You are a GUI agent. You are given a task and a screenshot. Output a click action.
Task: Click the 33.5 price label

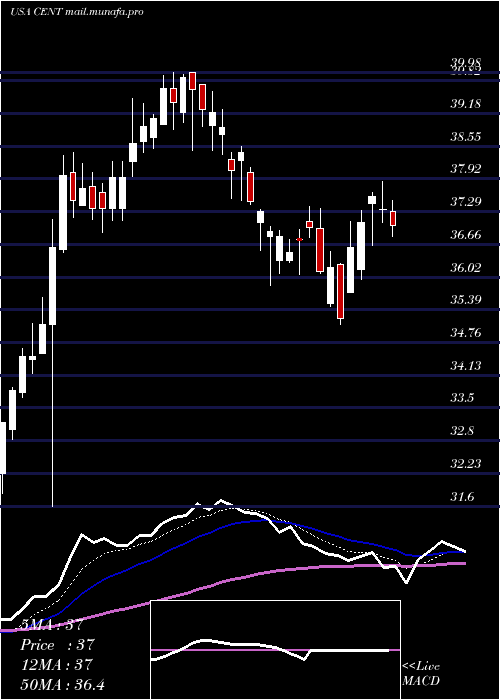tap(462, 398)
